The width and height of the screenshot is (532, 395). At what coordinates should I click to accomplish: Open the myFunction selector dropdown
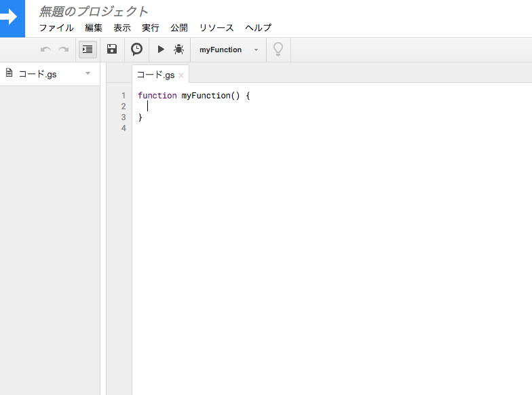pos(228,50)
